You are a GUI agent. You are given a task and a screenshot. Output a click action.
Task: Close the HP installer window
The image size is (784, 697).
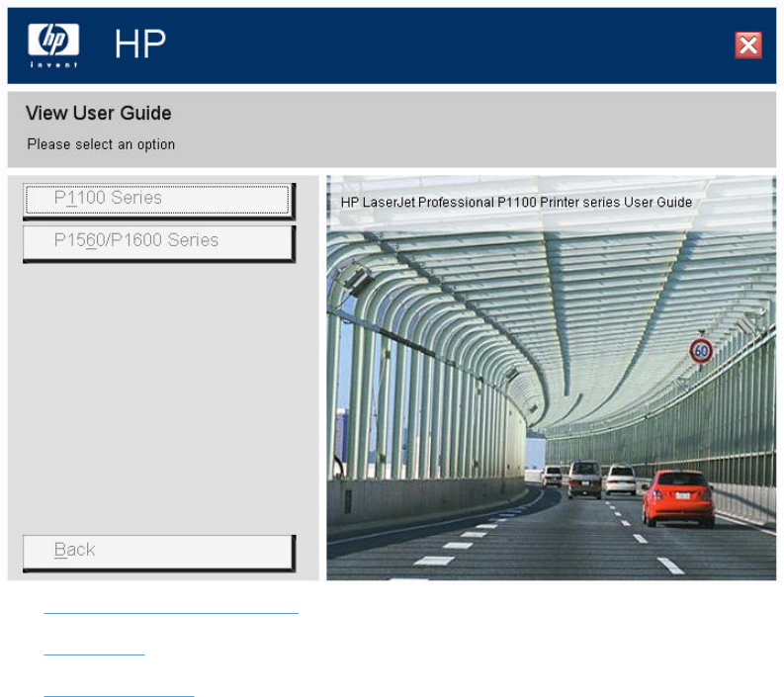[x=748, y=45]
